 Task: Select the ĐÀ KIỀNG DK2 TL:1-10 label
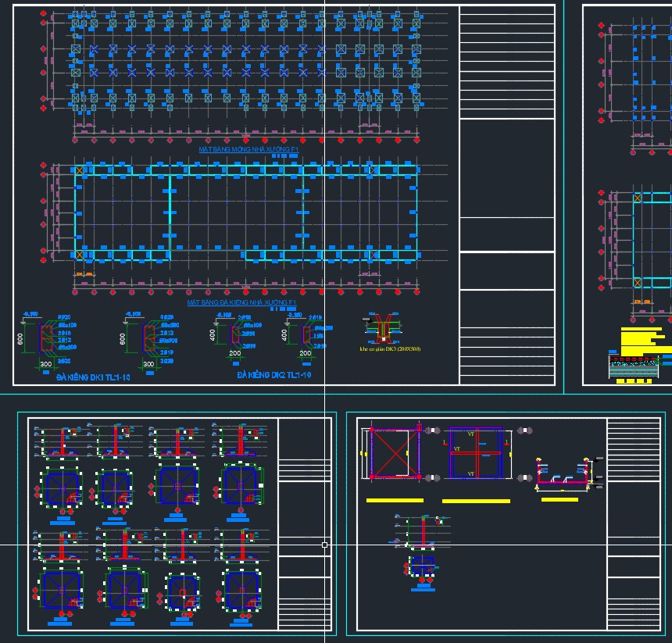tap(273, 376)
